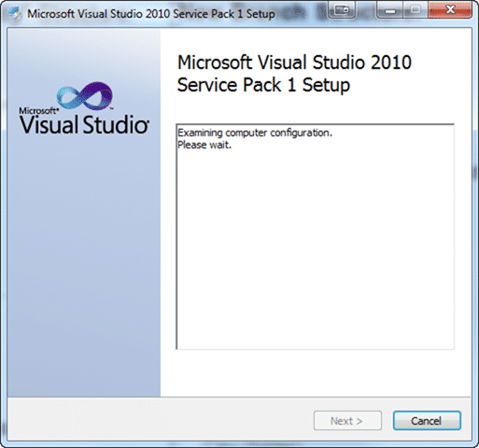Viewport: 479px width, 448px height.
Task: Click blank area of the blue left banner
Action: (x=84, y=264)
